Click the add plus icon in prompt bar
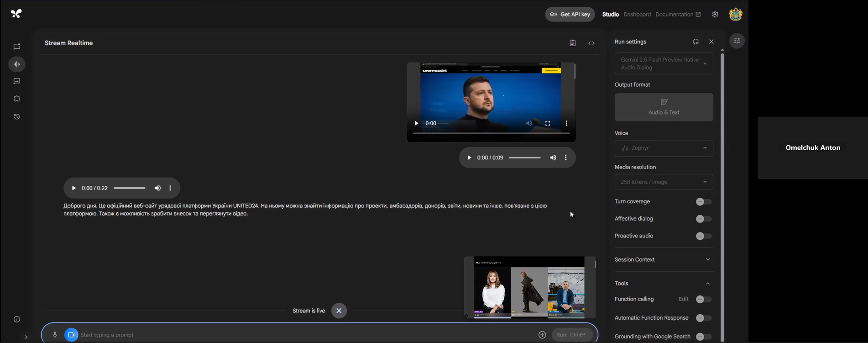 542,335
